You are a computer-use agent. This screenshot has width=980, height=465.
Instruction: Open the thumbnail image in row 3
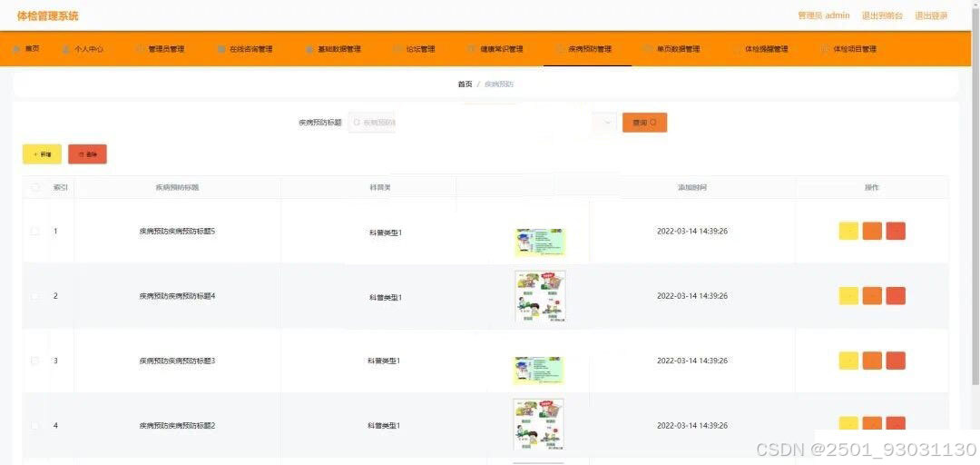coord(538,371)
